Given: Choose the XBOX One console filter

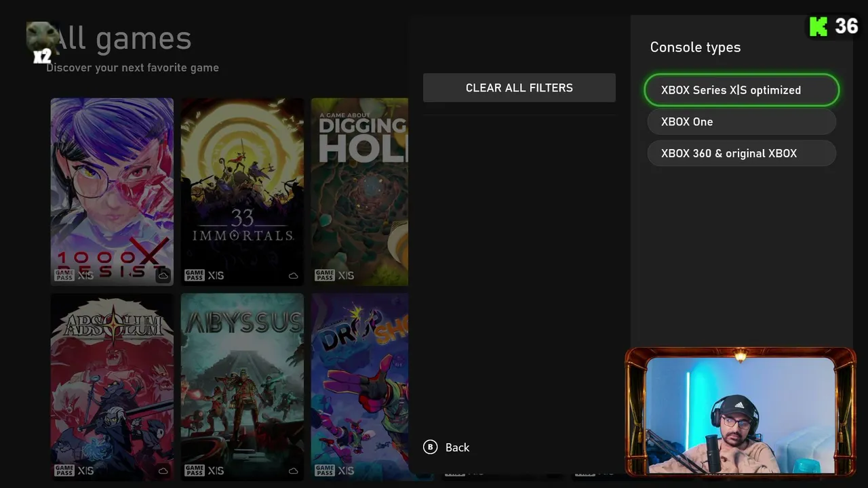Looking at the screenshot, I should 741,122.
